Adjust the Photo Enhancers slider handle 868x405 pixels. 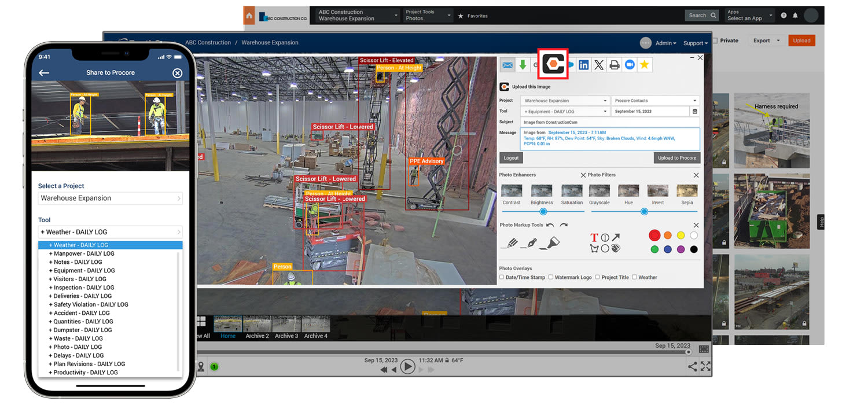point(543,212)
